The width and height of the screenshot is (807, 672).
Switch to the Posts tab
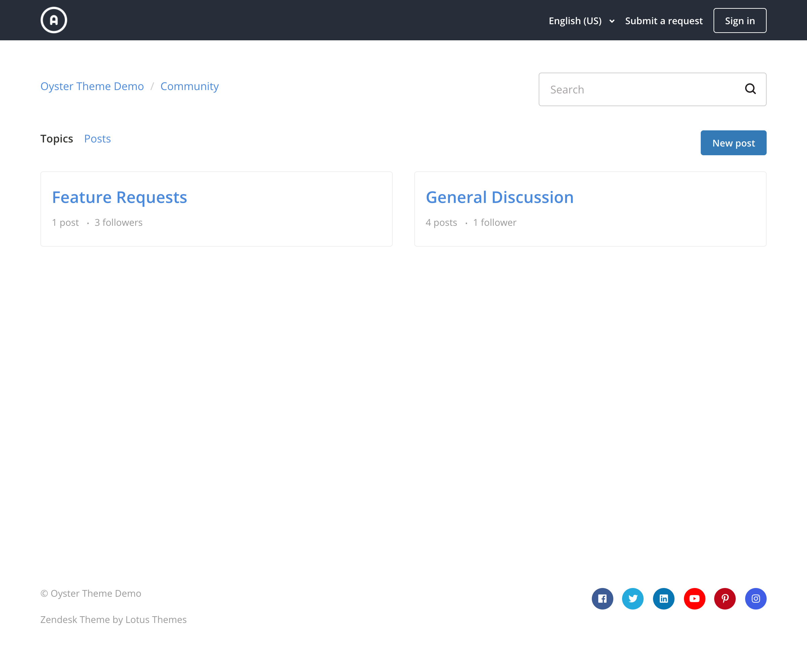tap(97, 139)
